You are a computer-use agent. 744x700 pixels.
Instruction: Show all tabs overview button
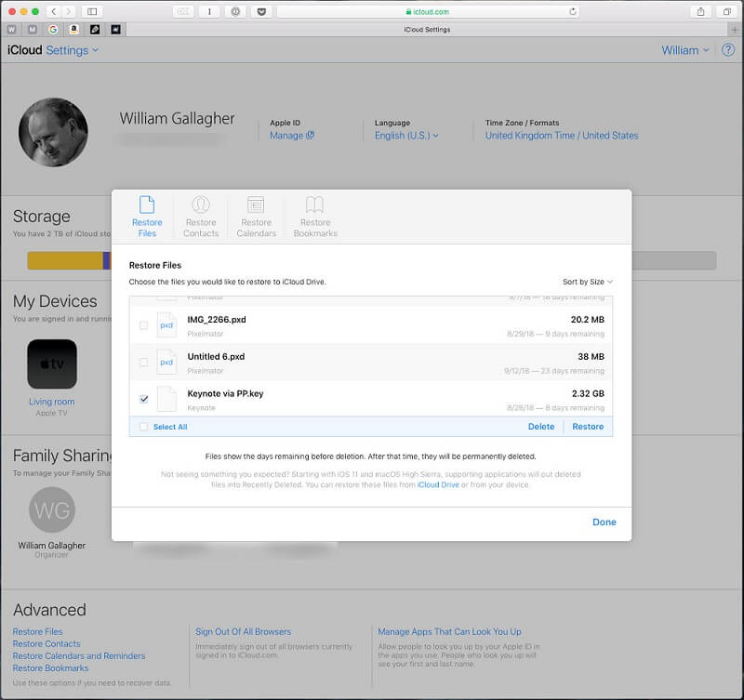click(x=726, y=11)
